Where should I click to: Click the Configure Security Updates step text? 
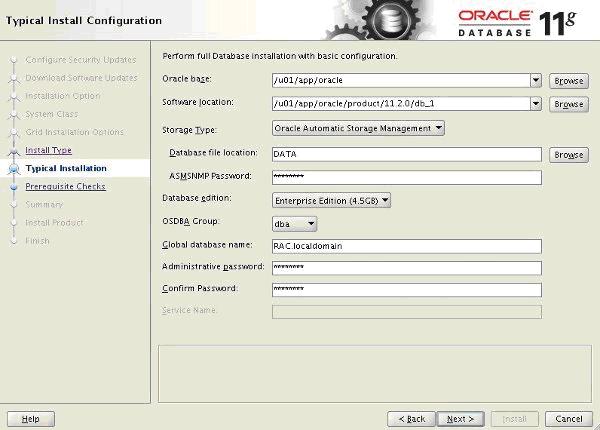pos(81,60)
